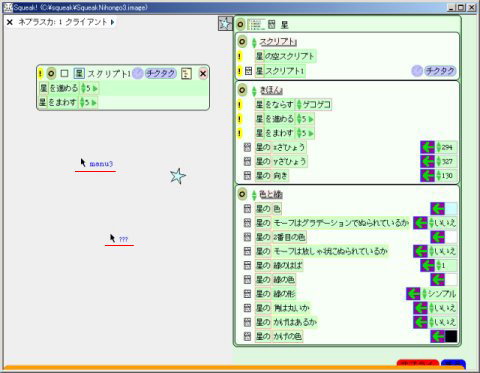Click the black 星のかげの色 swatch
The width and height of the screenshot is (480, 373).
(x=451, y=336)
